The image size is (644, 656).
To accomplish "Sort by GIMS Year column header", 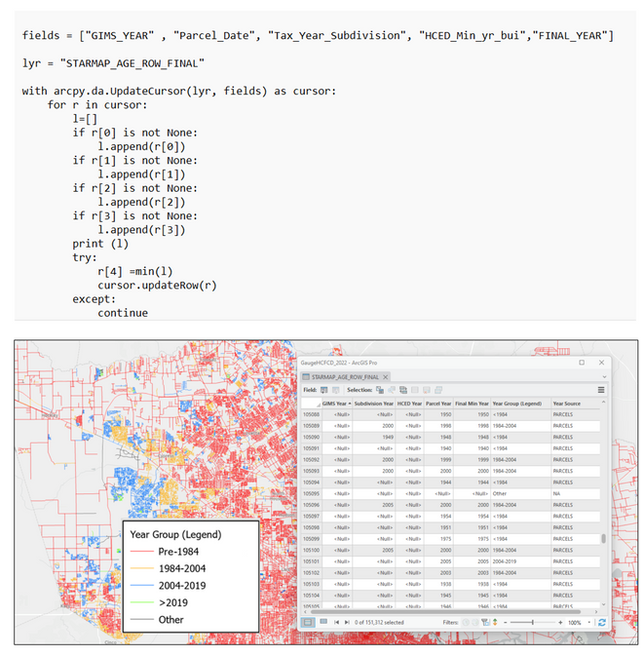I will (335, 403).
